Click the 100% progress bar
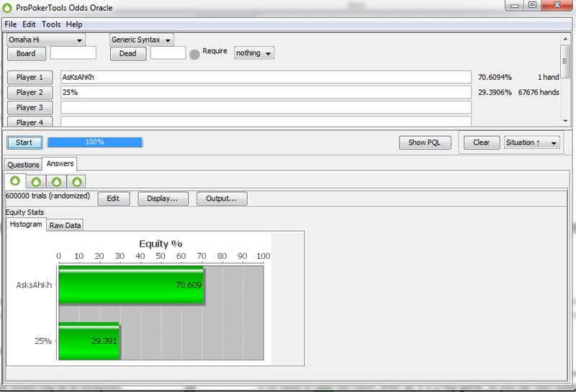Screen dimensions: 576x392 pos(95,142)
